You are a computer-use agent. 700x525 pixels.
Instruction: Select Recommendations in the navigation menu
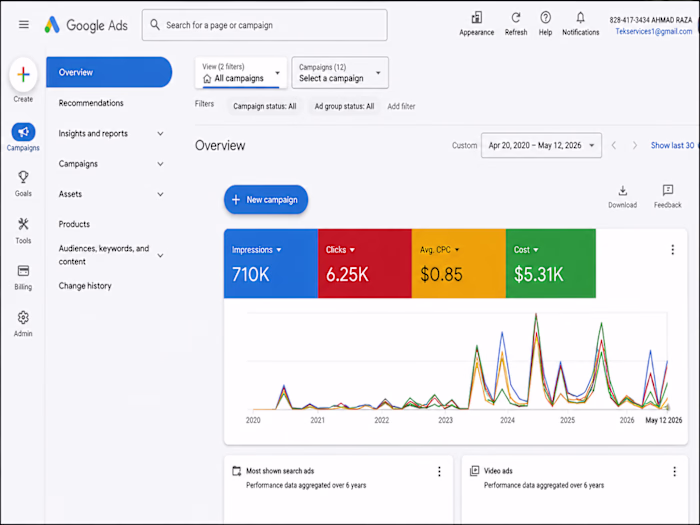coord(91,103)
